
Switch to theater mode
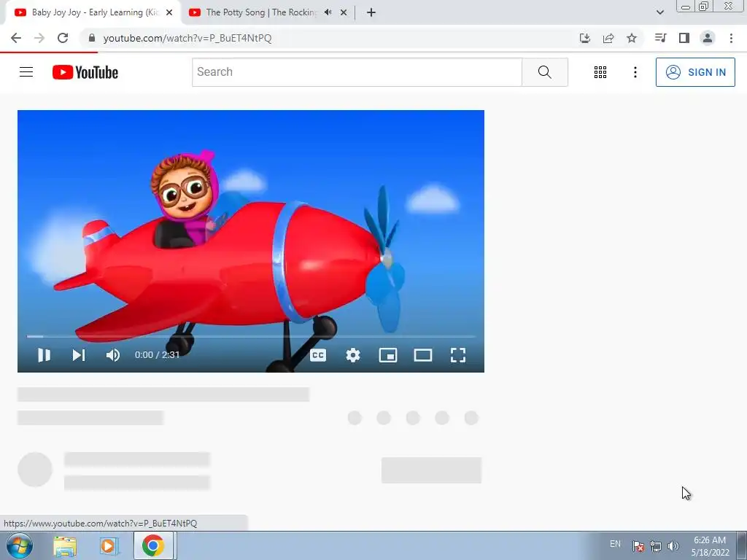(x=423, y=355)
